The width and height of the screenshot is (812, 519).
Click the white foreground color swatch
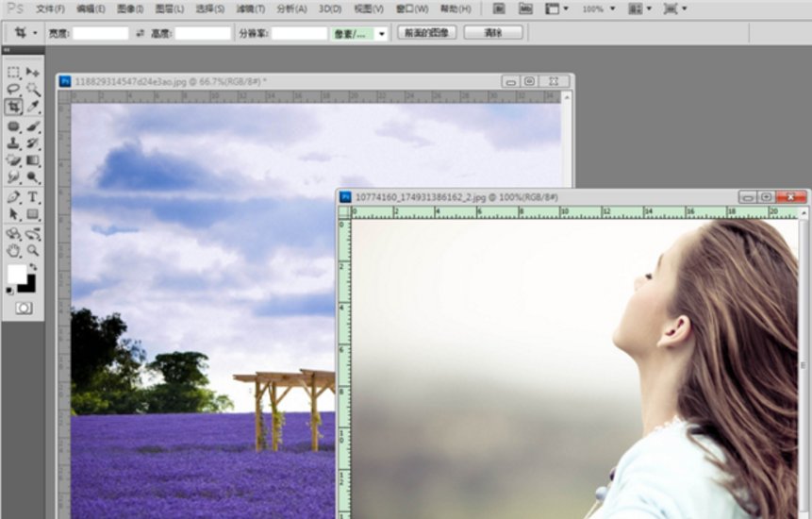pyautogui.click(x=16, y=274)
